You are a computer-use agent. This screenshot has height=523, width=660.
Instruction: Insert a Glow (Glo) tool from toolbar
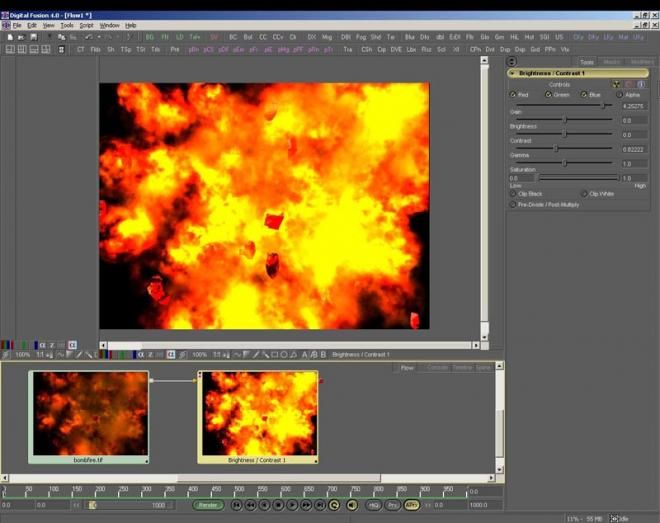[485, 37]
